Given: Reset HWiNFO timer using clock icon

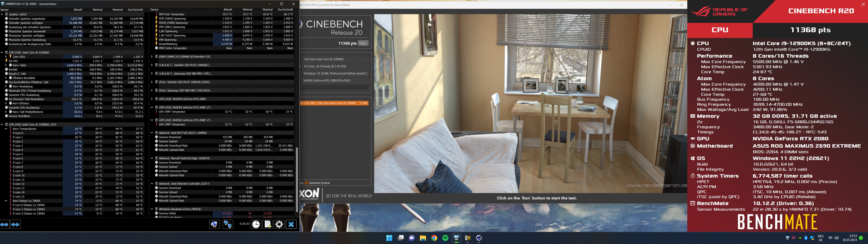Looking at the screenshot, I should (256, 224).
